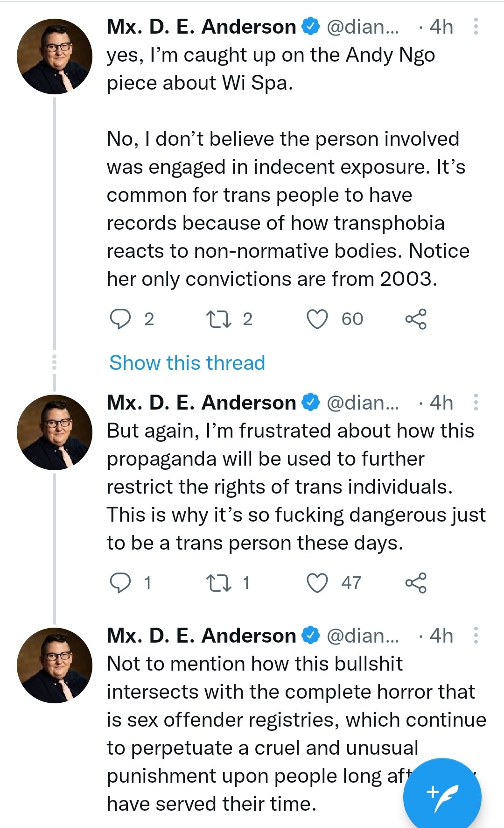Like the tweet with 47 likes

point(317,582)
